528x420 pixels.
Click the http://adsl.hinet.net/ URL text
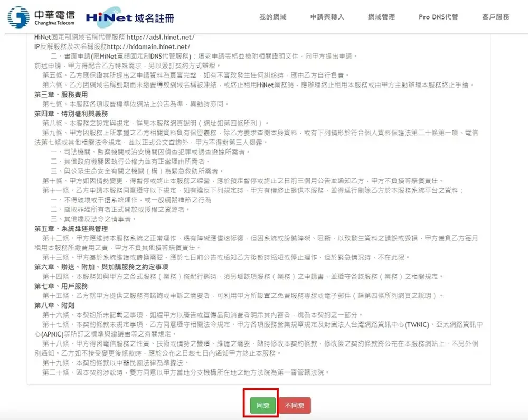161,37
